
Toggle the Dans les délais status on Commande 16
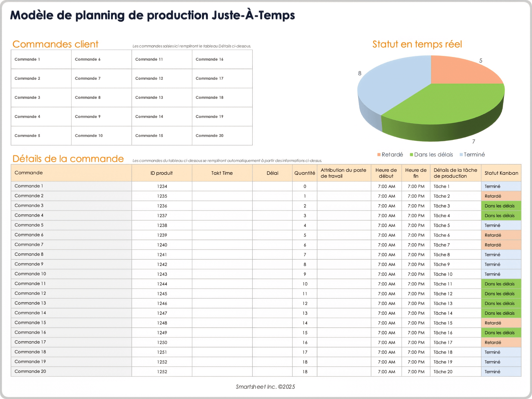(x=501, y=332)
